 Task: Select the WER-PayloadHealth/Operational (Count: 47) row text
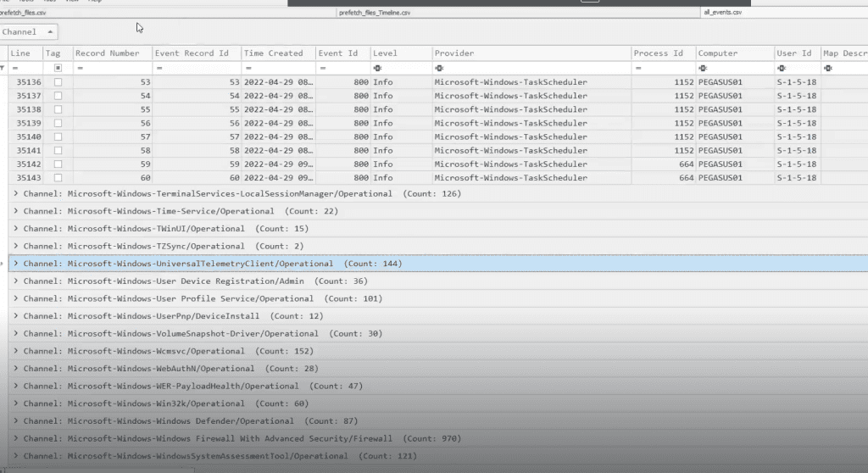[x=192, y=386]
